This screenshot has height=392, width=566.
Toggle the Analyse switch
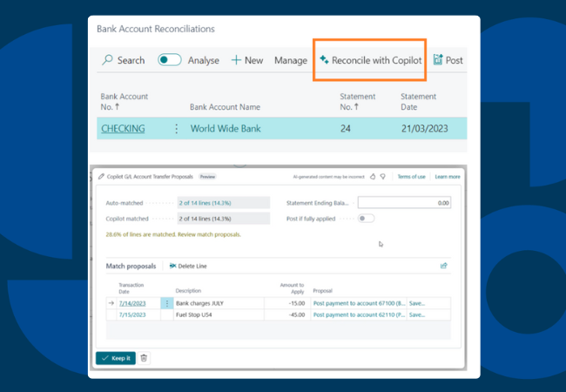point(169,60)
